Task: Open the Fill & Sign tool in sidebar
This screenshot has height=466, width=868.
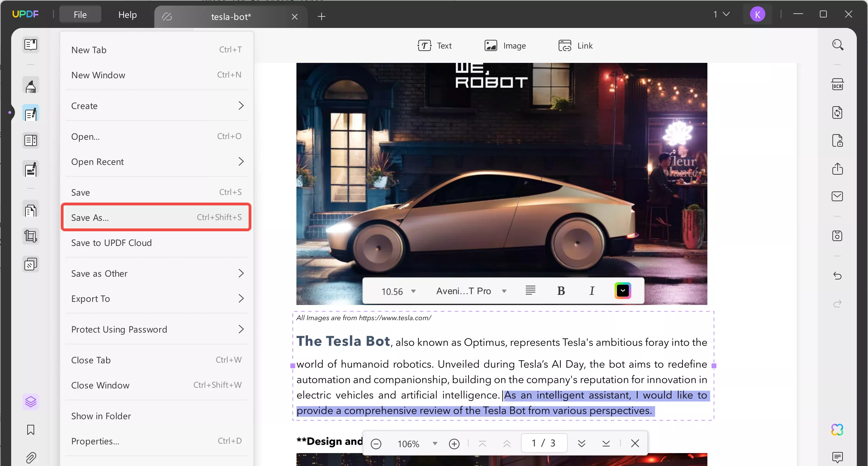Action: 31,169
